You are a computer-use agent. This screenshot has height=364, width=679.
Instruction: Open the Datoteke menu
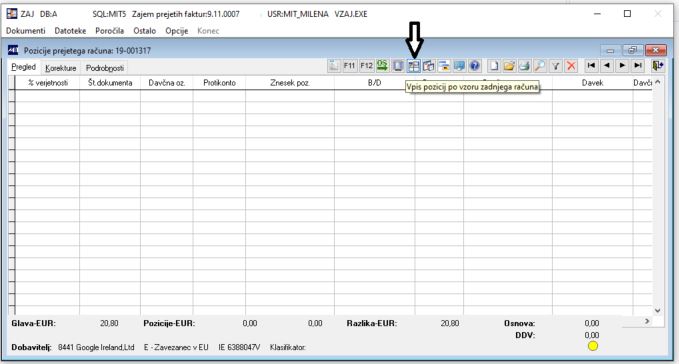tap(70, 31)
